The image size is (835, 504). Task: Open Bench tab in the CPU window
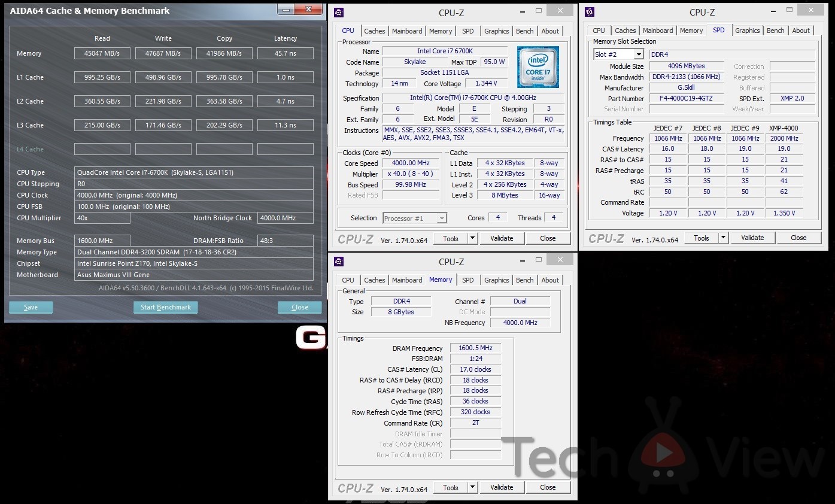tap(525, 31)
